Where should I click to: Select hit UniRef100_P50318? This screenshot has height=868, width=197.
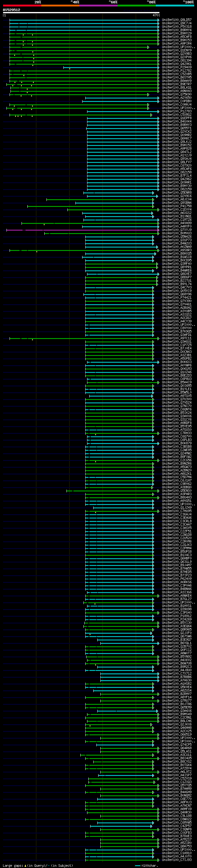tap(177, 27)
